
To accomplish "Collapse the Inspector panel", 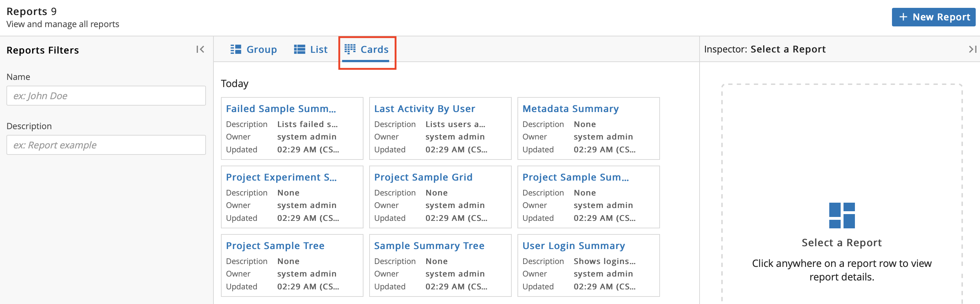I will tap(972, 49).
